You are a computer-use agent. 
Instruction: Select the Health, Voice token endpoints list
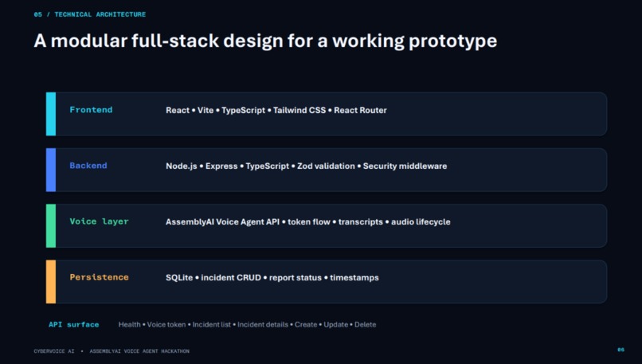[247, 325]
